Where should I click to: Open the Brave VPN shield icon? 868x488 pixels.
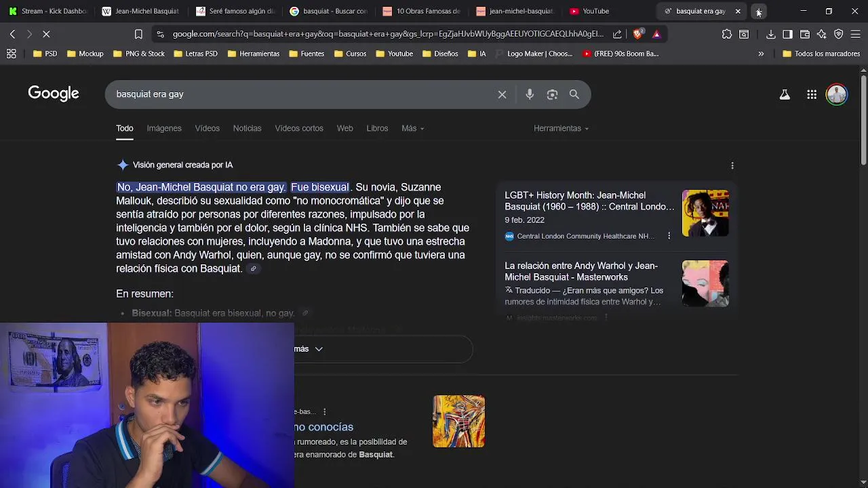pos(839,34)
